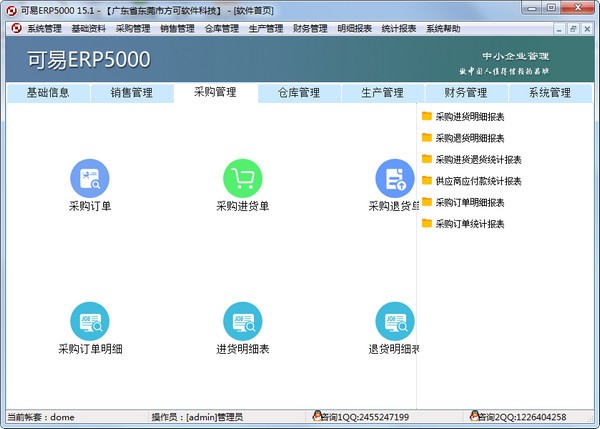Switch to the 销售管理 tab

pos(132,93)
